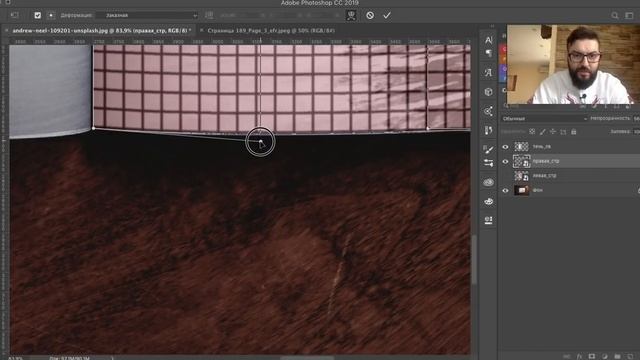Viewport: 640px width, 360px height.
Task: Lock image pixels with brush icon
Action: point(542,132)
